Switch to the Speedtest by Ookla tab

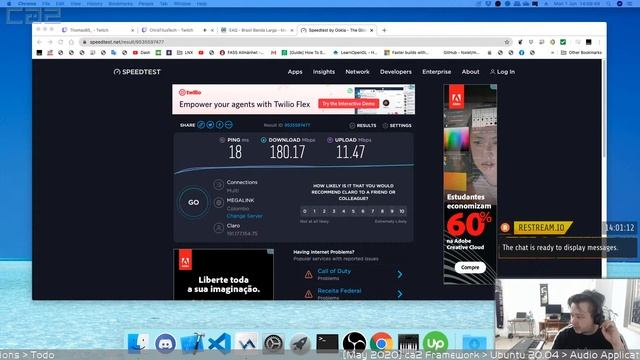point(336,30)
